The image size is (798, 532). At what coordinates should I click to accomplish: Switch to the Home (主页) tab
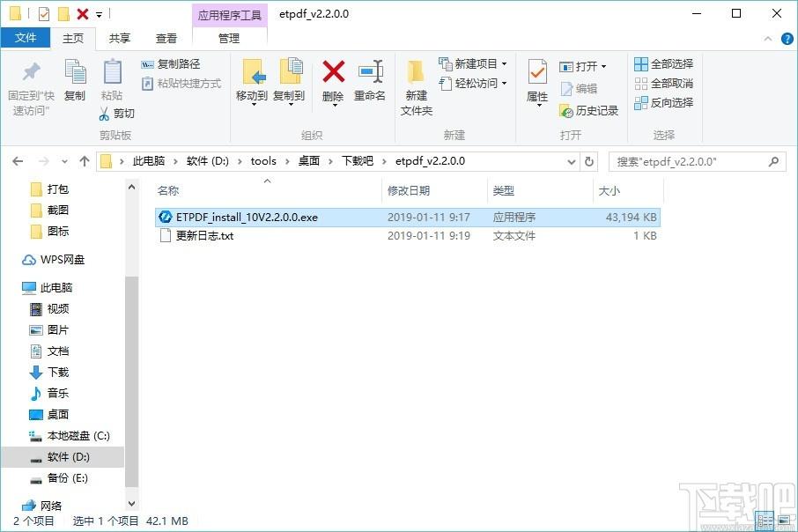73,38
